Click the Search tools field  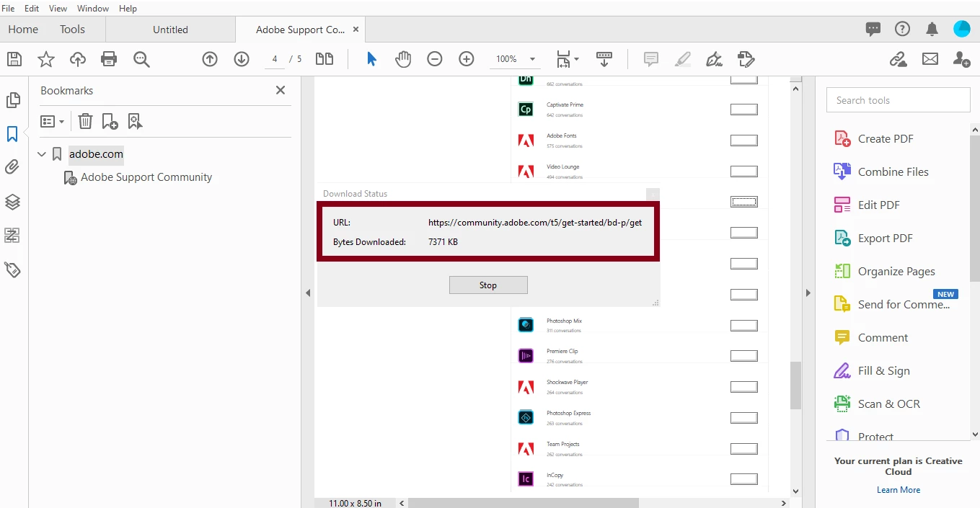(898, 100)
